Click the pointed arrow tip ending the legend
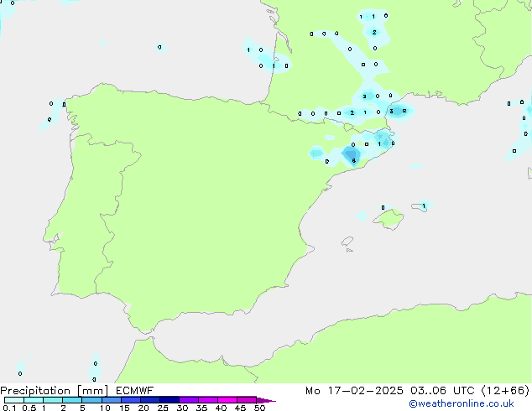Screen dimensions: 532x411 tap(270, 401)
